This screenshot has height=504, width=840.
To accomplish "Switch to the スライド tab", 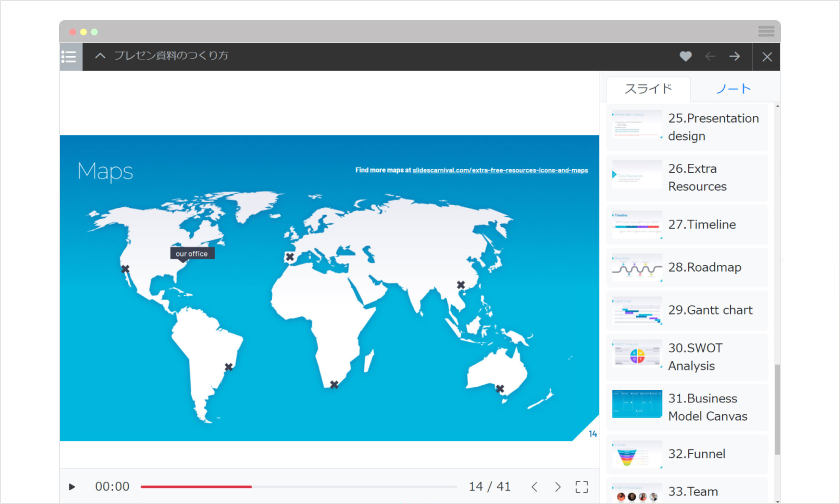I will pos(648,89).
